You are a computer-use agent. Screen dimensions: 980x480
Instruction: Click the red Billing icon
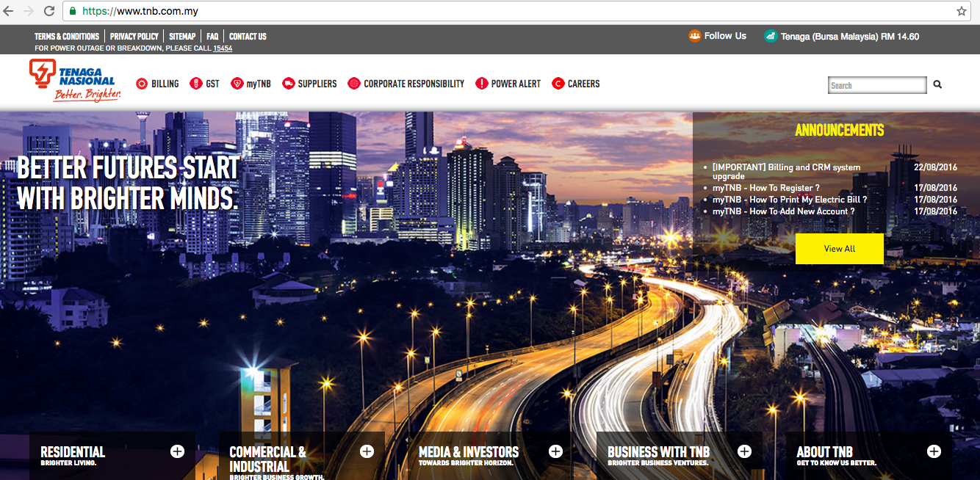click(142, 84)
